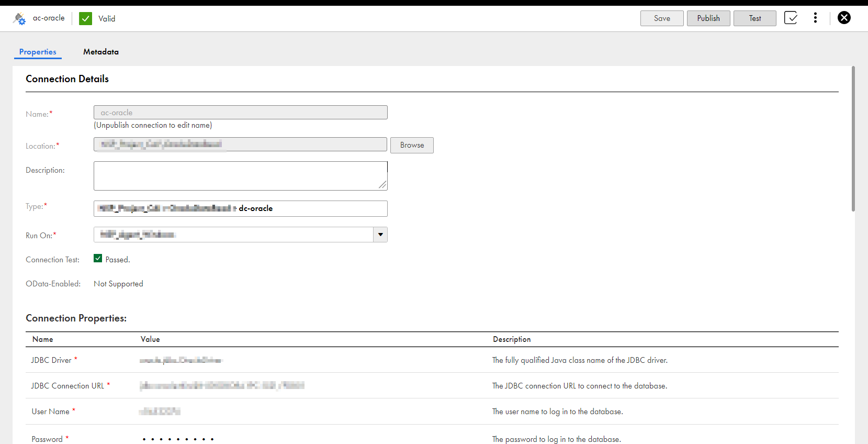Click the 'Not Supported' OData value
The height and width of the screenshot is (444, 868).
click(x=118, y=284)
